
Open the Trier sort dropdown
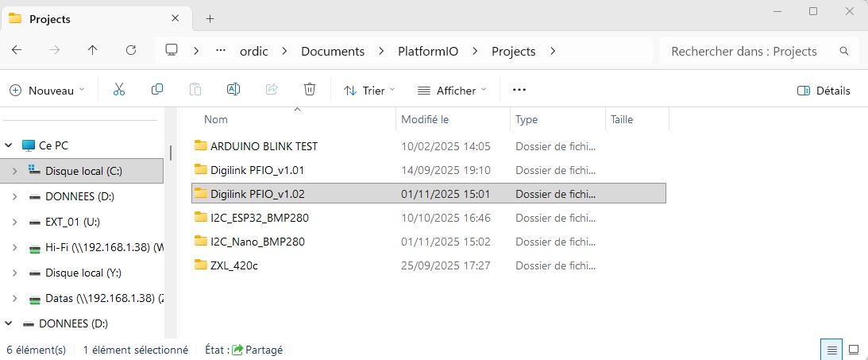point(369,91)
